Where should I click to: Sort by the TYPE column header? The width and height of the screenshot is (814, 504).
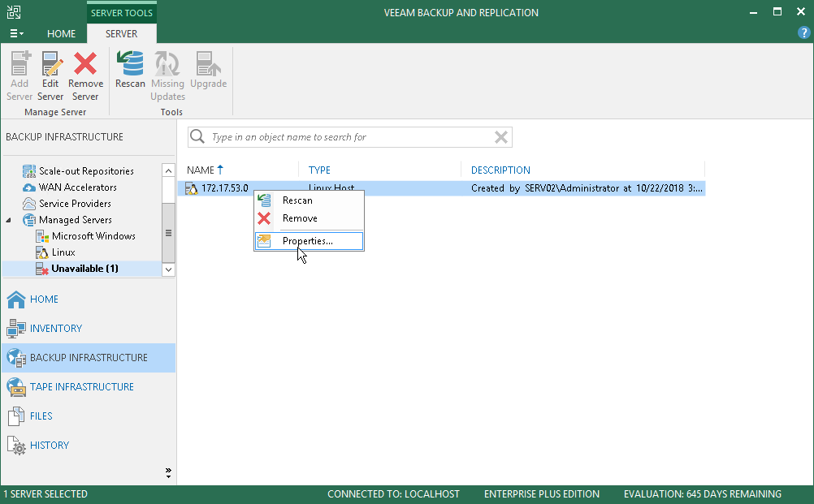[x=319, y=170]
